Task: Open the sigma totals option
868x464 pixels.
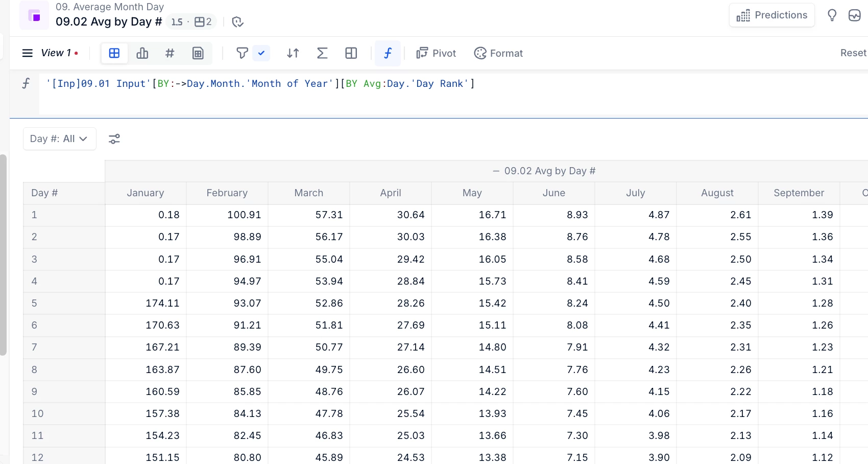Action: click(322, 53)
